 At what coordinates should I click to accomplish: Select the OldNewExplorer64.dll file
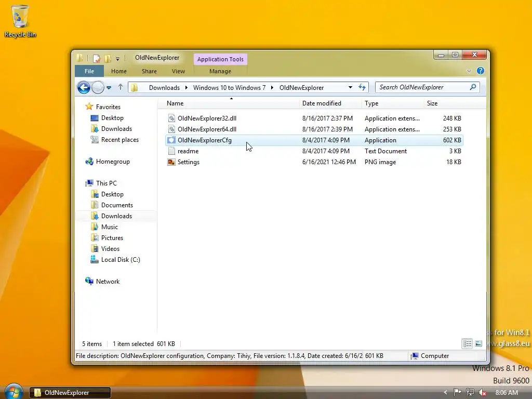pos(314,129)
